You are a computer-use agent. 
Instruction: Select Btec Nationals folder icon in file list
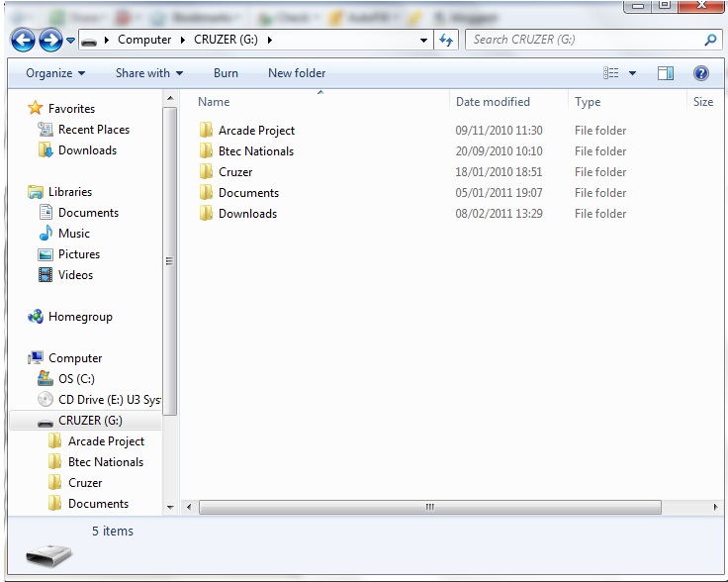click(206, 151)
